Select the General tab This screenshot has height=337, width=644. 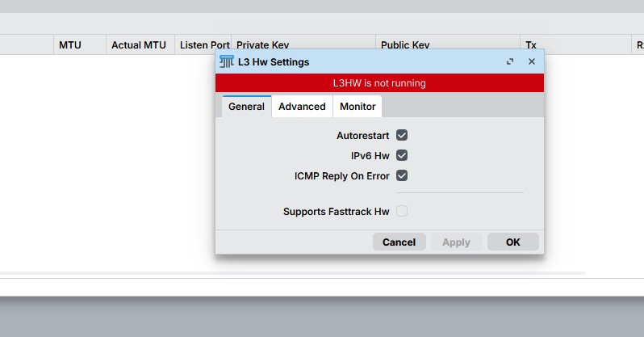coord(246,107)
